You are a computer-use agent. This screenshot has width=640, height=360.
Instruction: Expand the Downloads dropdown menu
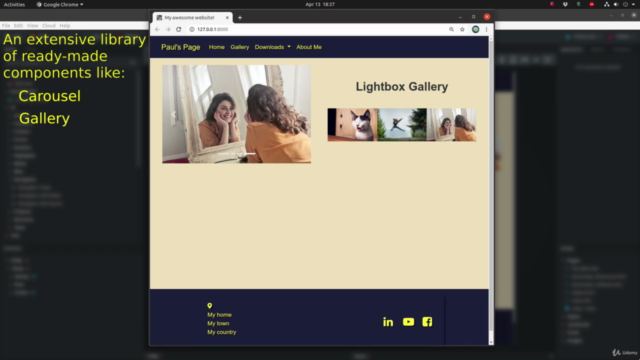click(273, 47)
